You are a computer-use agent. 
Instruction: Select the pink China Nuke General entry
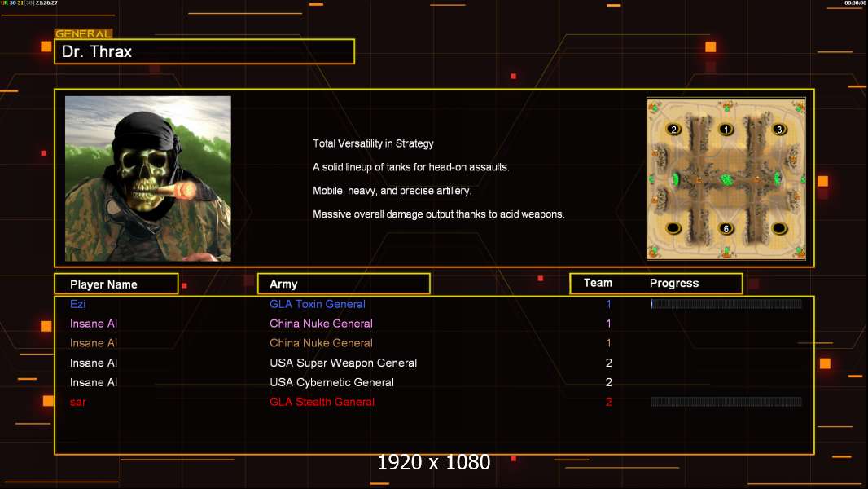(321, 324)
